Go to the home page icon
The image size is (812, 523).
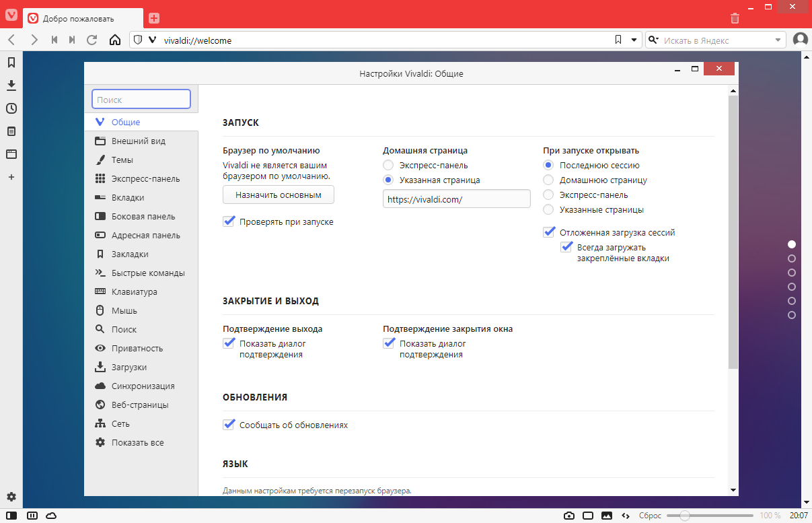click(115, 40)
